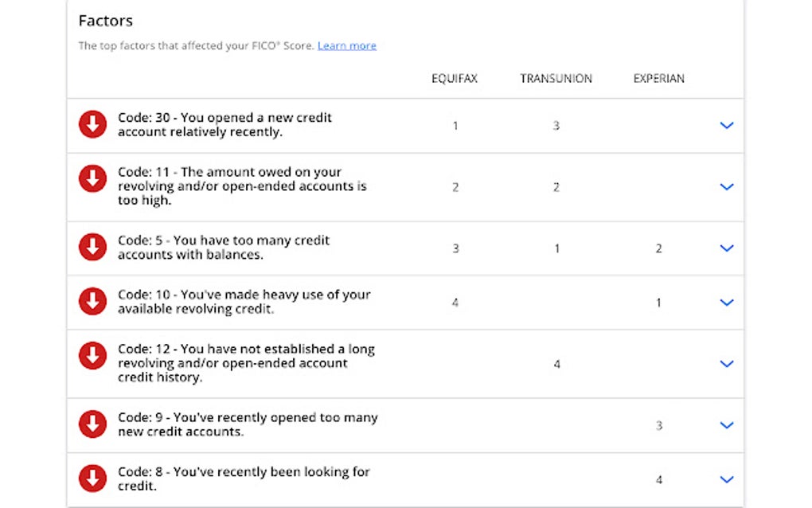The image size is (812, 508).
Task: Click the red arrow icon next to Code 10
Action: click(x=92, y=301)
